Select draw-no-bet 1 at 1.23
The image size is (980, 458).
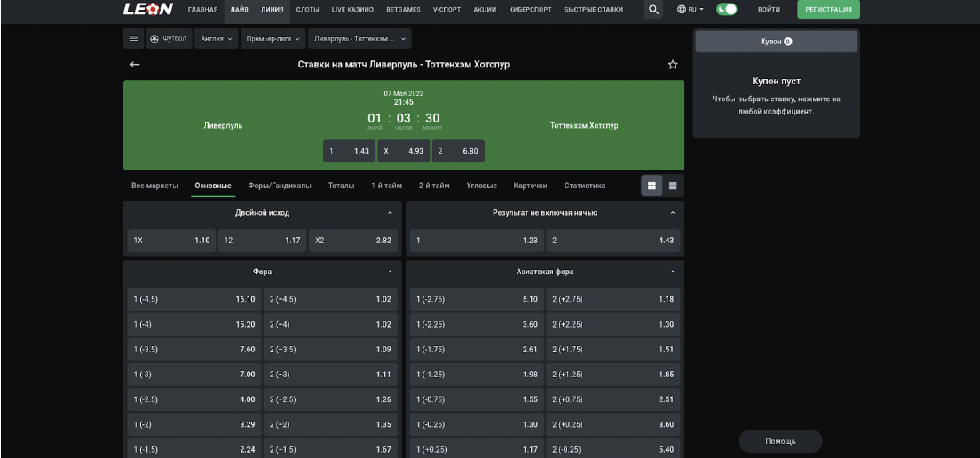click(477, 240)
